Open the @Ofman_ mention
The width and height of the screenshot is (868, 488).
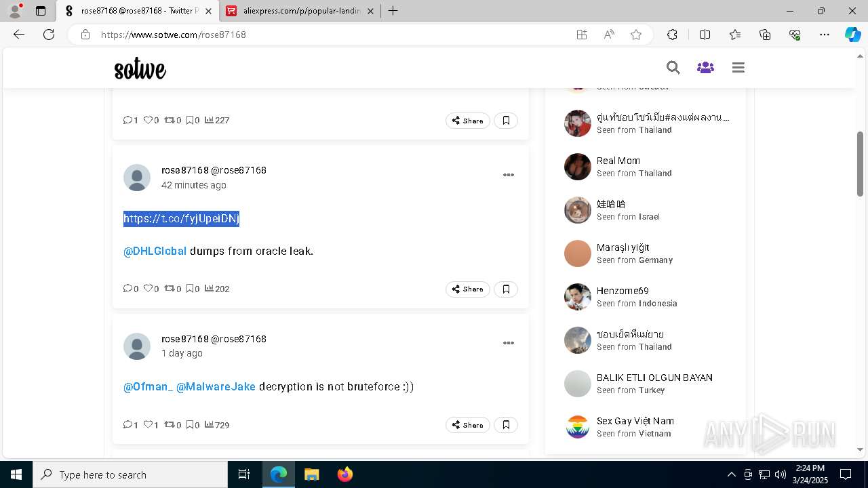148,386
